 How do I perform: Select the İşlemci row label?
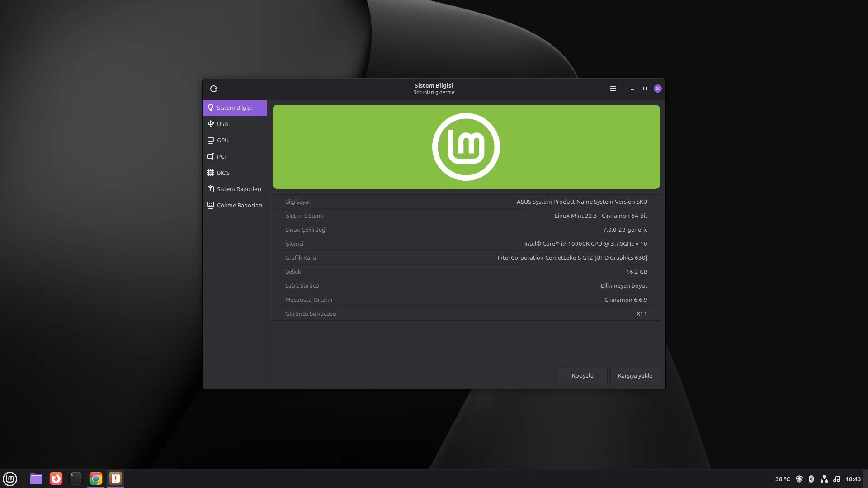pyautogui.click(x=294, y=244)
